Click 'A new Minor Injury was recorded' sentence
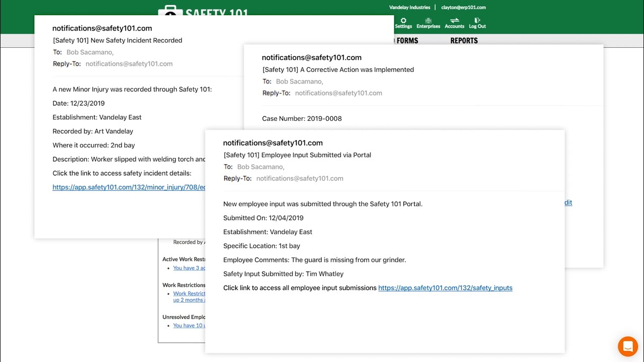This screenshot has height=362, width=644. pyautogui.click(x=132, y=89)
